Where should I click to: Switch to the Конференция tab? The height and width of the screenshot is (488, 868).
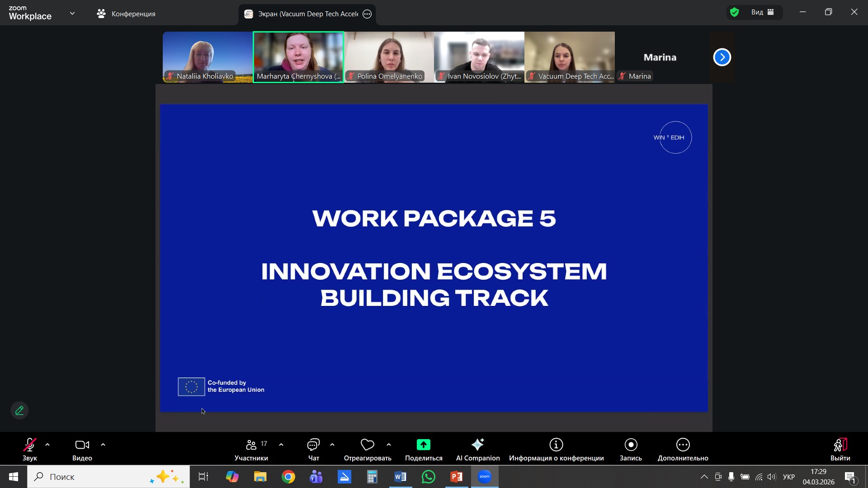tap(126, 14)
